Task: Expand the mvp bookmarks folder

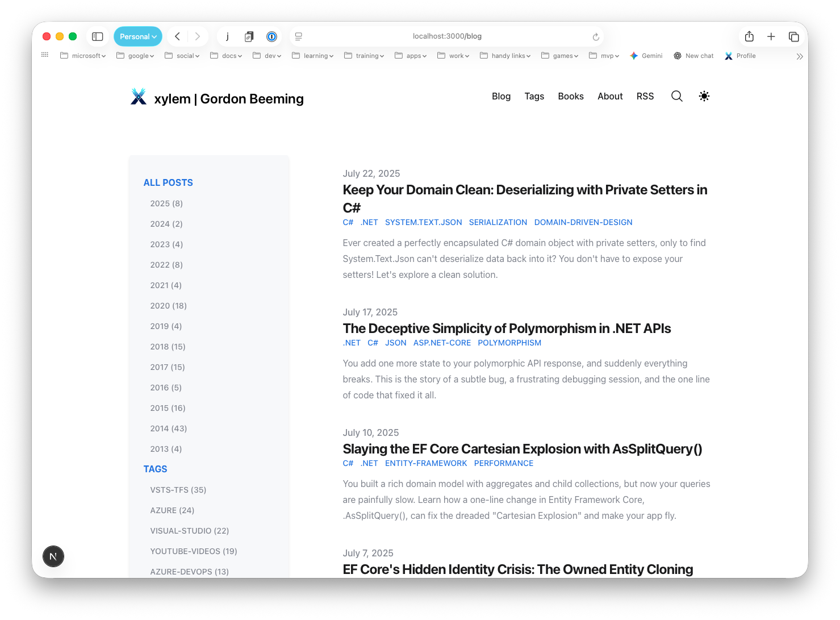Action: 604,56
